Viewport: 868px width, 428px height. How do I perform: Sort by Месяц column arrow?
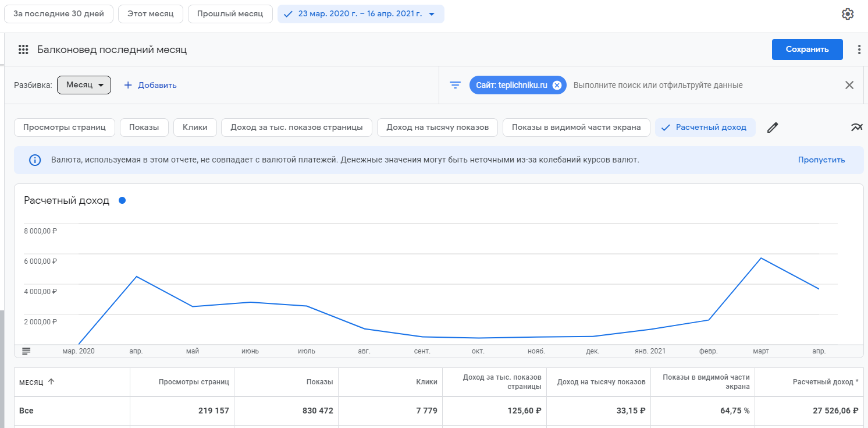coord(51,382)
